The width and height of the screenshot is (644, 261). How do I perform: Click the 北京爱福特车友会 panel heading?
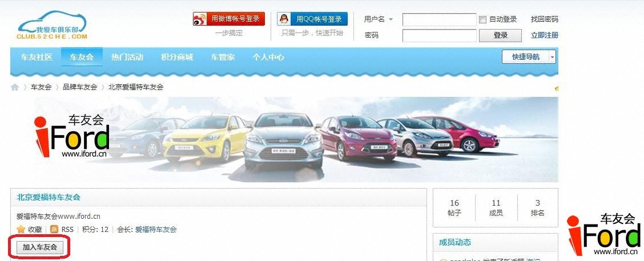tap(49, 197)
